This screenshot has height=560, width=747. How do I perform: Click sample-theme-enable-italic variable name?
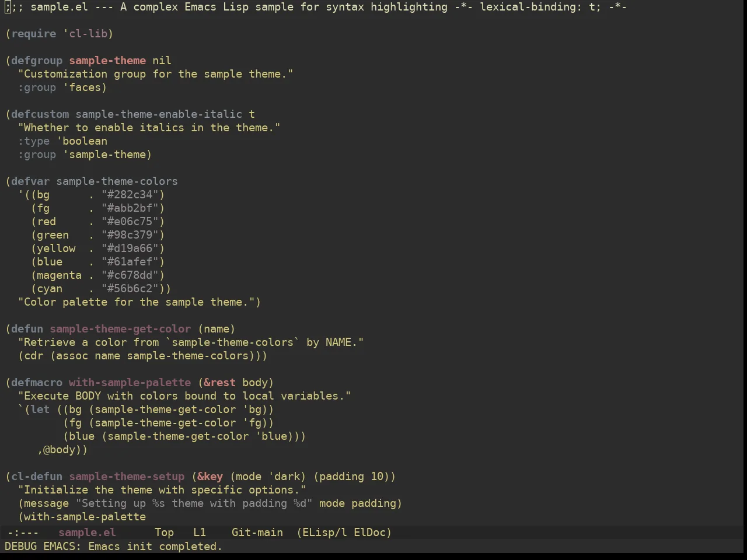pos(159,114)
